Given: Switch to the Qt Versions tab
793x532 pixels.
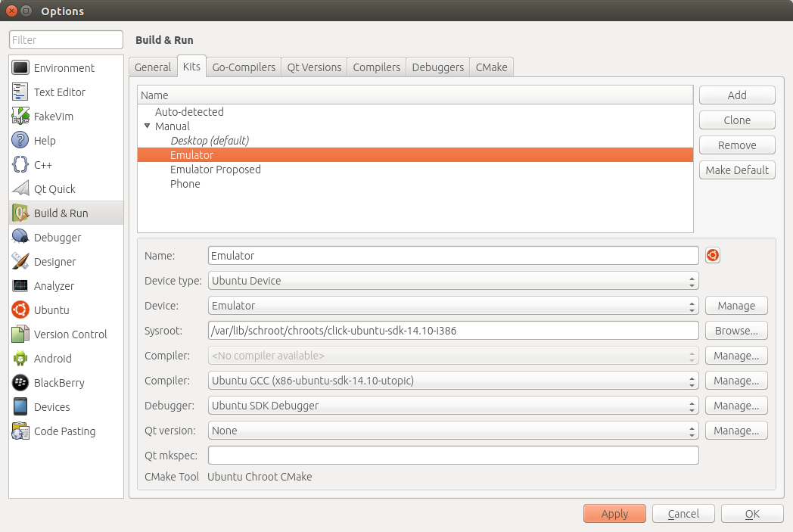Looking at the screenshot, I should 314,67.
